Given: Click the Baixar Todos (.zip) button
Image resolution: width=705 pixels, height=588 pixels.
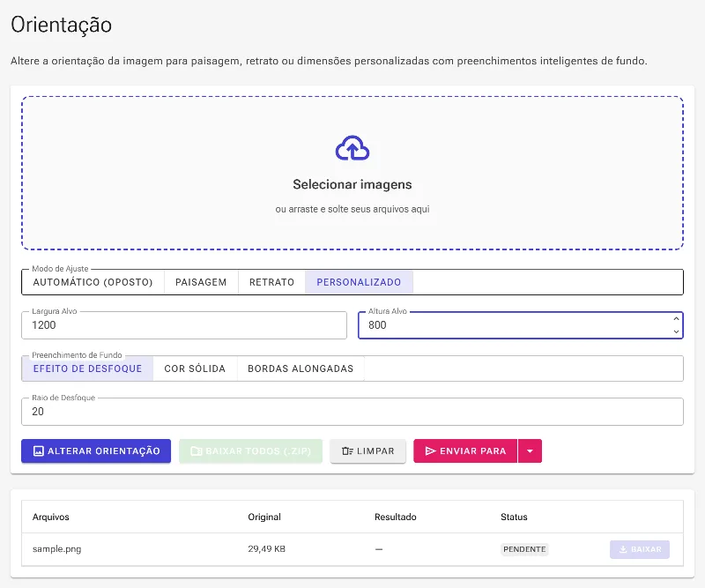Looking at the screenshot, I should point(250,450).
